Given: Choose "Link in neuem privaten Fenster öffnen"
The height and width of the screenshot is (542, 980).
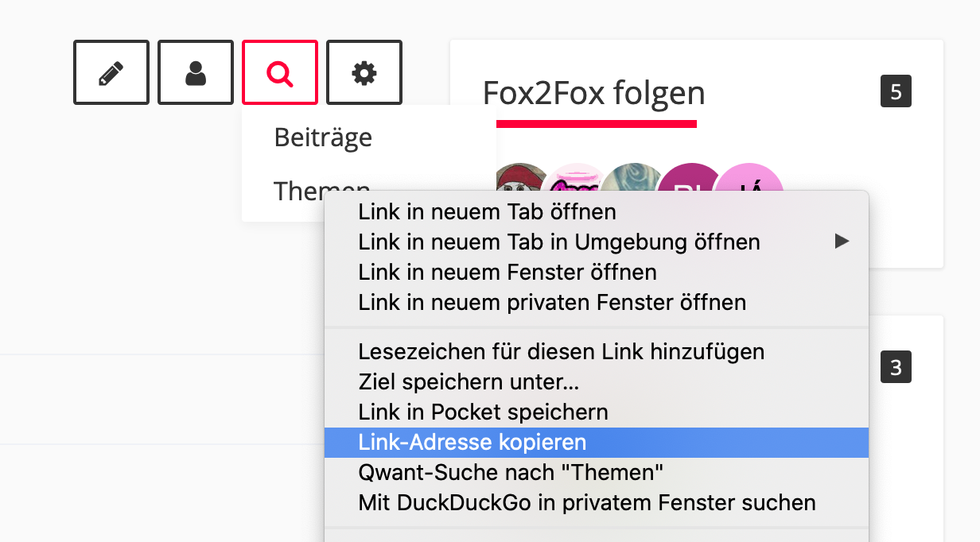Looking at the screenshot, I should coord(552,302).
